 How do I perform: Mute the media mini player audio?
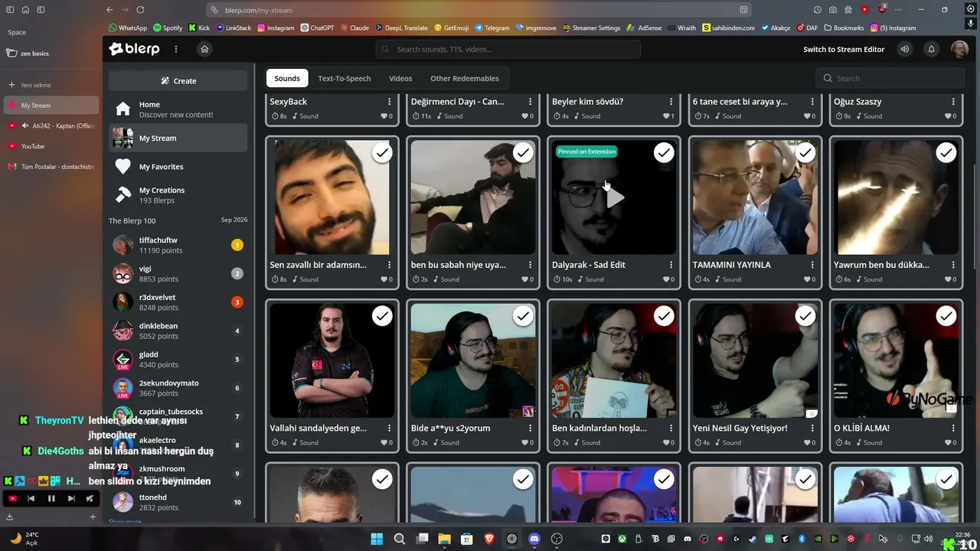[90, 498]
